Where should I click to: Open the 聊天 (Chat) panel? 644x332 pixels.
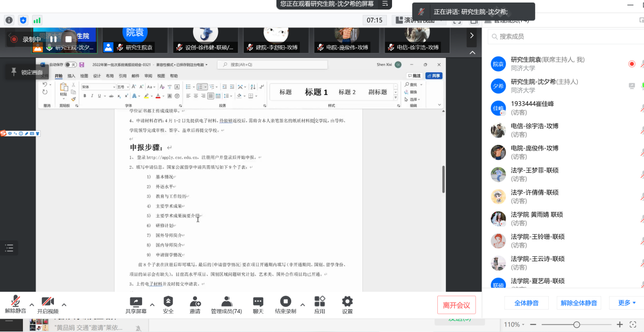[x=258, y=301]
